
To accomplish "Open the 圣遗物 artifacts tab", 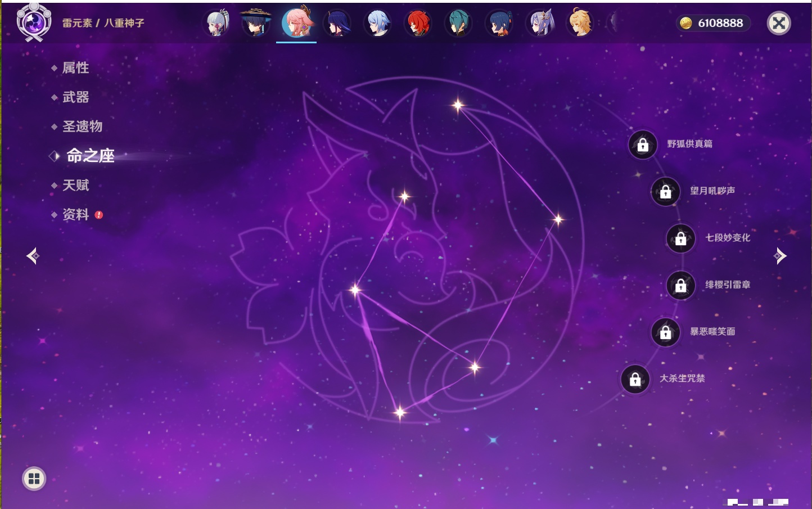I will 82,127.
